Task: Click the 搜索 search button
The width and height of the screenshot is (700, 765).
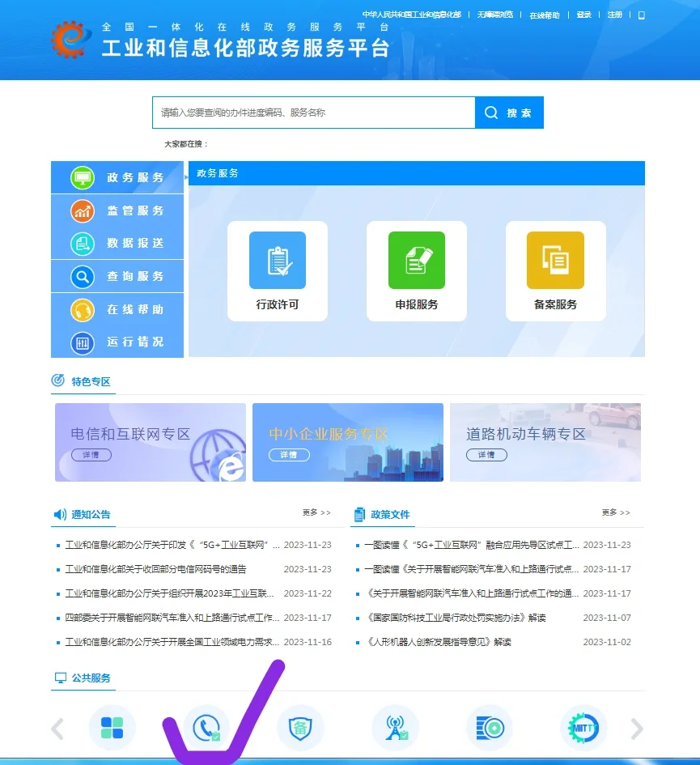Action: click(x=510, y=113)
